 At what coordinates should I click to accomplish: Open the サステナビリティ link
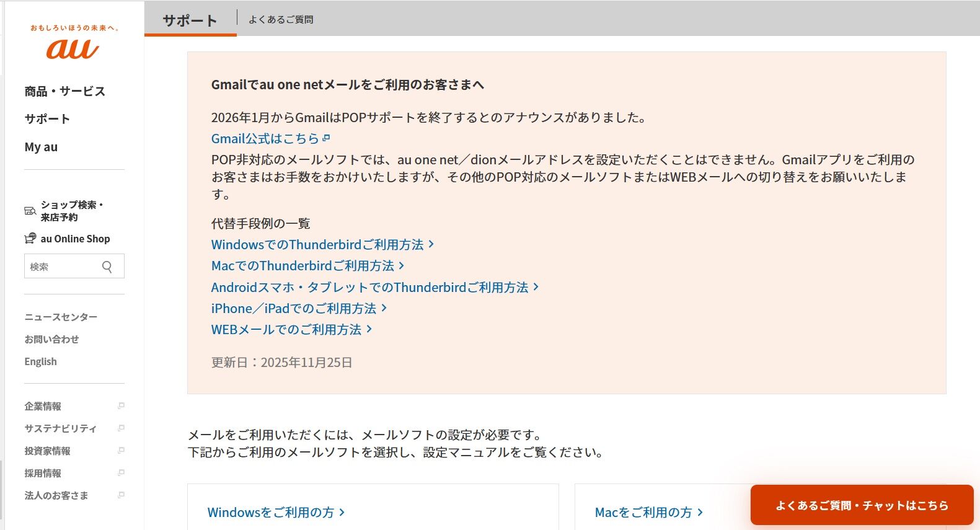(x=61, y=428)
